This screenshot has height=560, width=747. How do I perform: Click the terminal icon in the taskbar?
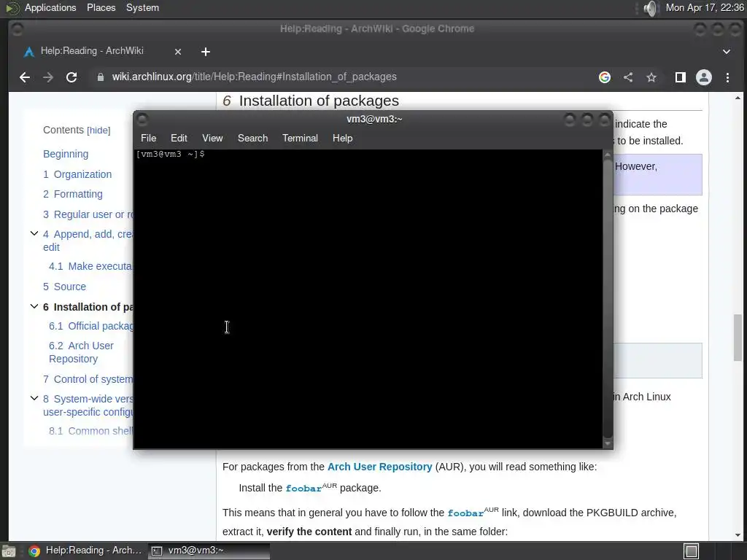(157, 551)
